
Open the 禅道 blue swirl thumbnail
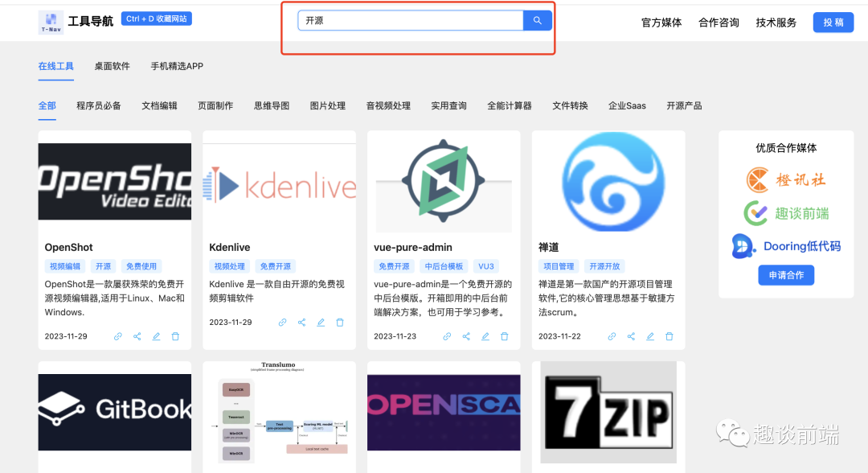(613, 182)
